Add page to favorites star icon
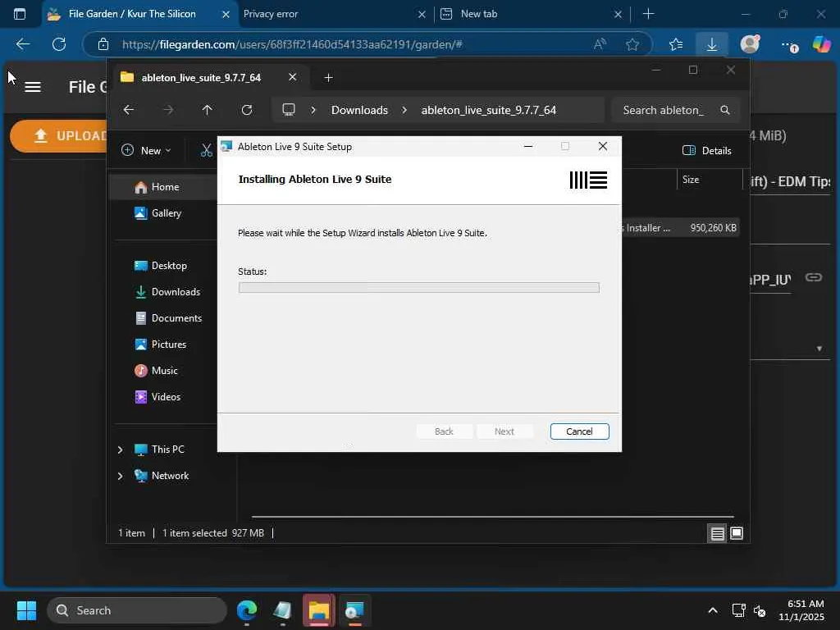The height and width of the screenshot is (630, 840). 632,44
